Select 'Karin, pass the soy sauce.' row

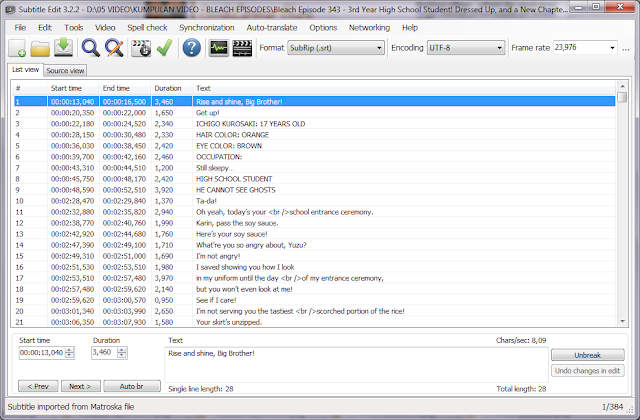[x=314, y=223]
